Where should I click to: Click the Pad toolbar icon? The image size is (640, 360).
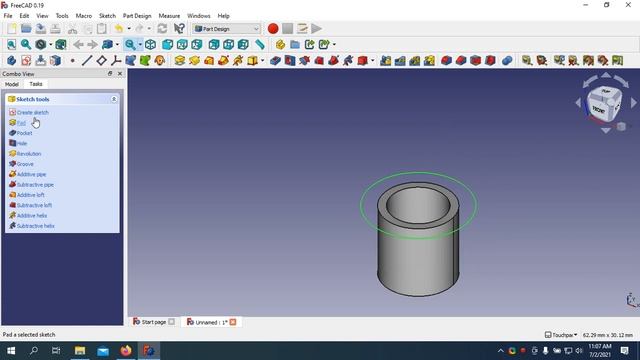pos(180,61)
